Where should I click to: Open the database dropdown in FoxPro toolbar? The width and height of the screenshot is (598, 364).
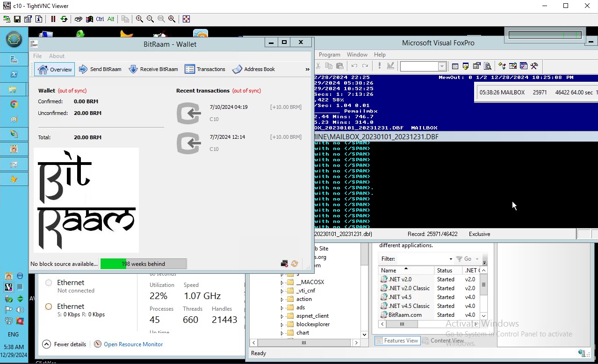coord(442,66)
